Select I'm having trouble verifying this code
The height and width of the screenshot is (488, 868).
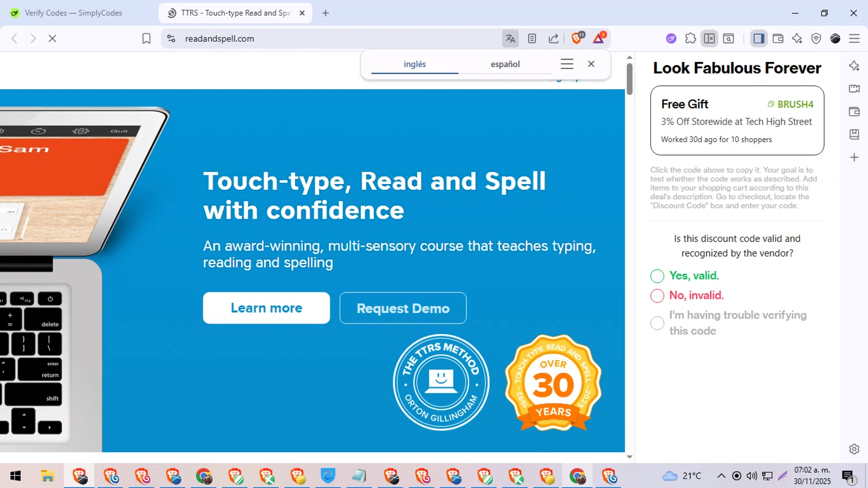(x=657, y=323)
